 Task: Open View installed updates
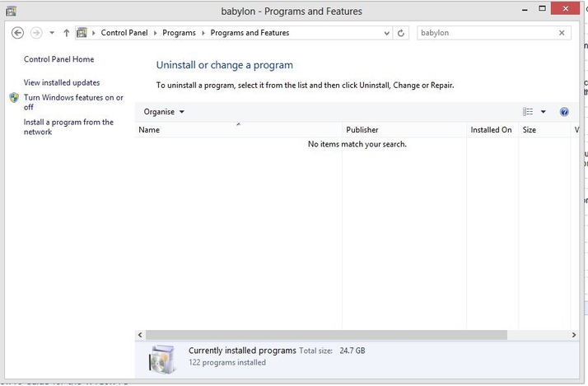(x=62, y=82)
